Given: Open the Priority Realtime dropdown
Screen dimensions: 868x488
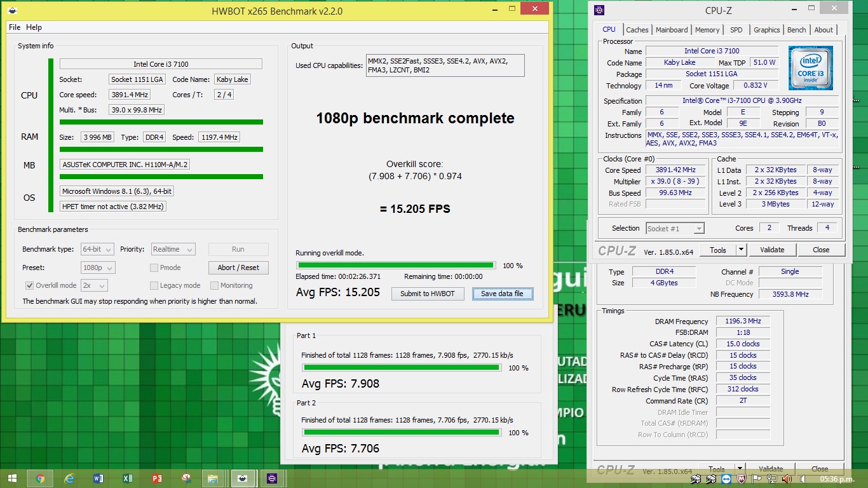Looking at the screenshot, I should 173,249.
